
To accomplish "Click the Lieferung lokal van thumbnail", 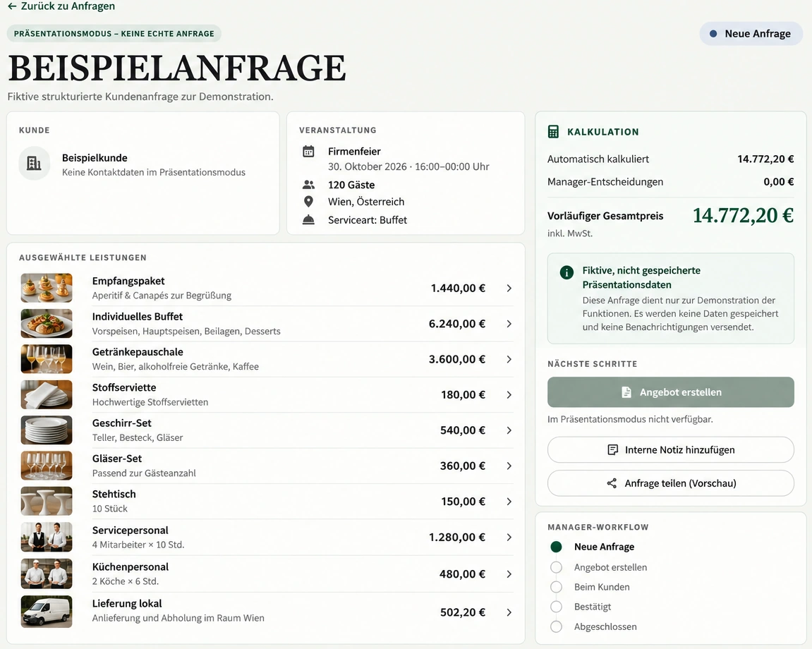I will pyautogui.click(x=47, y=612).
